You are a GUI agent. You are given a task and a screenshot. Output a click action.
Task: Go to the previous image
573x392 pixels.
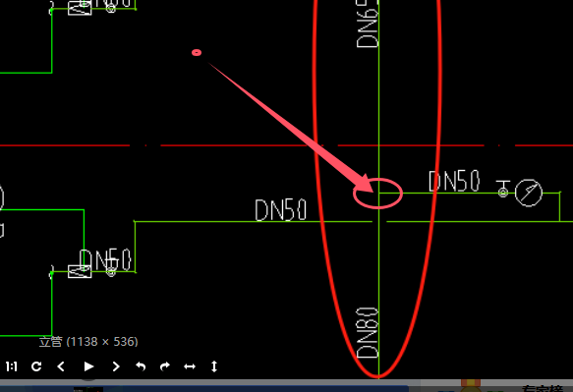click(61, 366)
